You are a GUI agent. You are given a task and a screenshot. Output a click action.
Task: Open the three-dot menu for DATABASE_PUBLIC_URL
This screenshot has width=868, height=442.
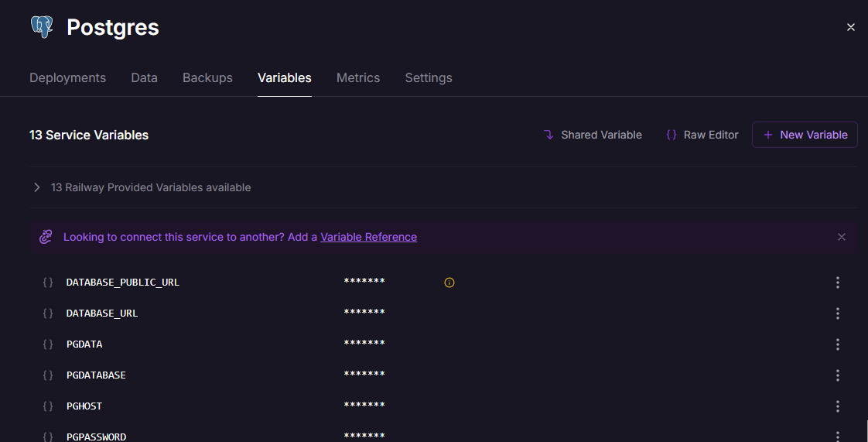coord(838,283)
